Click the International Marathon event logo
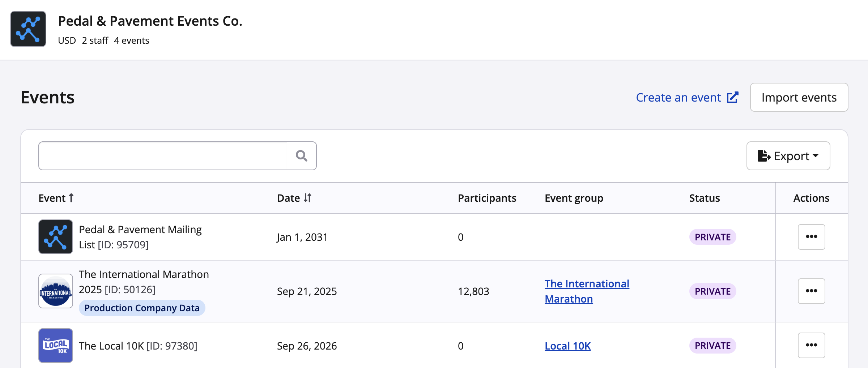The width and height of the screenshot is (868, 368). point(56,291)
